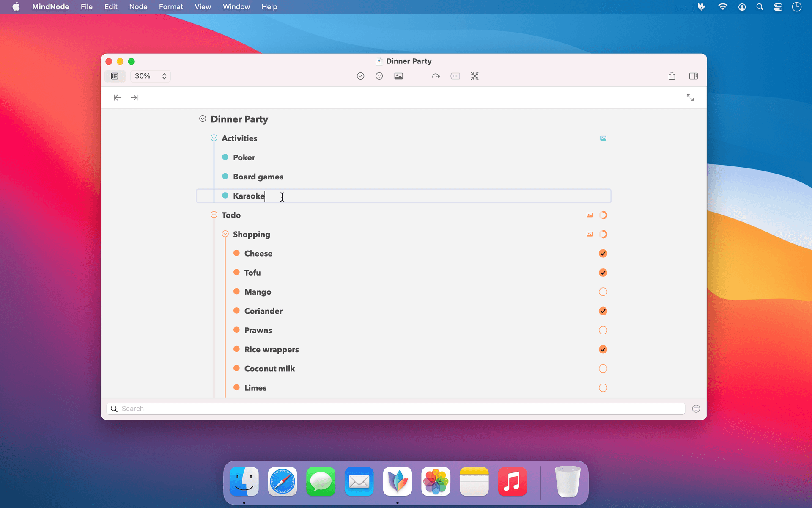The width and height of the screenshot is (812, 508).
Task: Open the emoji sticker picker icon
Action: (379, 76)
